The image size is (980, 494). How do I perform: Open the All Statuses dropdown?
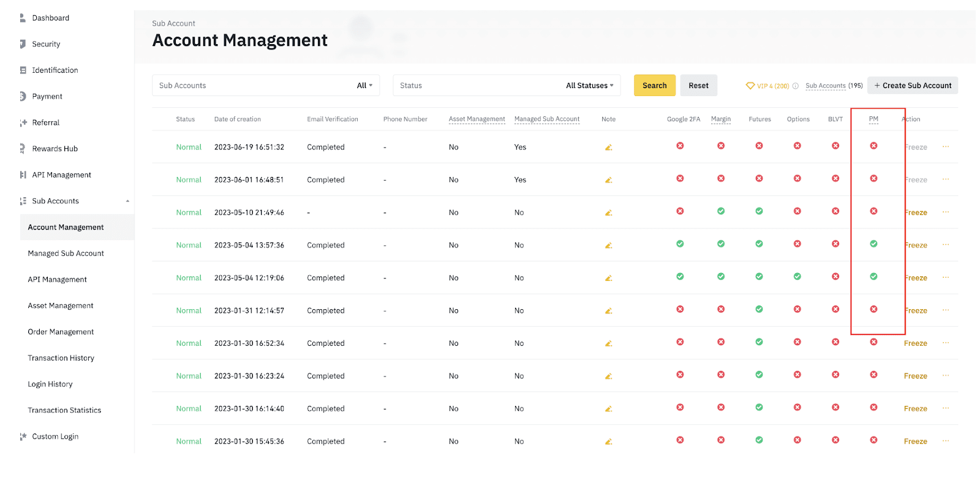(x=589, y=86)
